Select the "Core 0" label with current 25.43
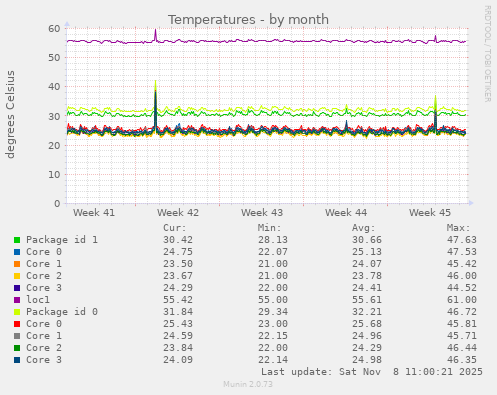This screenshot has width=497, height=395. pos(44,324)
